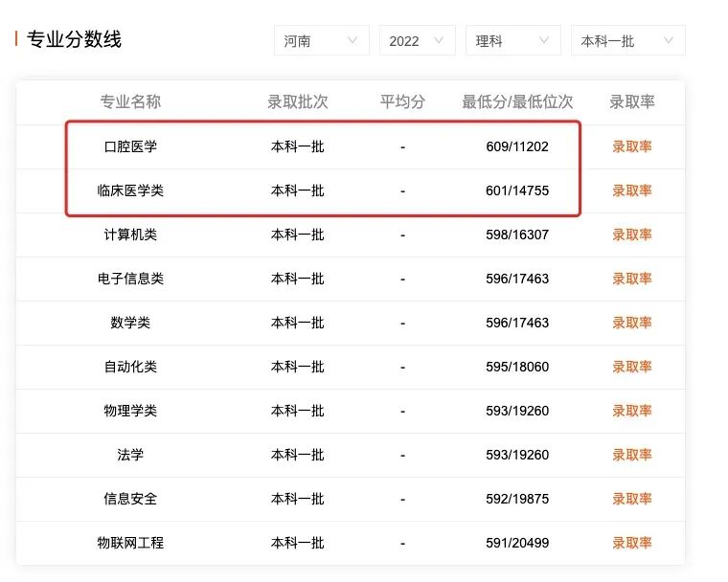Screen dimensions: 728x582
Task: Select the 物联网工程 major name
Action: pos(130,543)
